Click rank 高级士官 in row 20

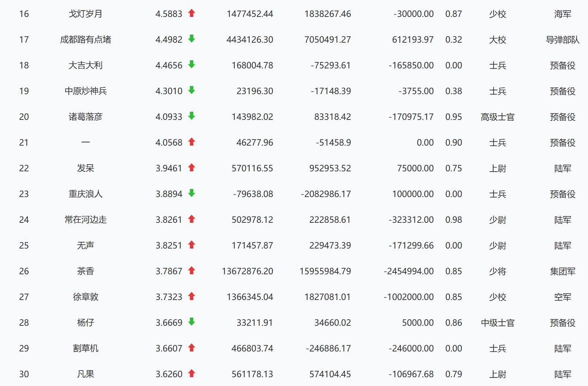[497, 117]
